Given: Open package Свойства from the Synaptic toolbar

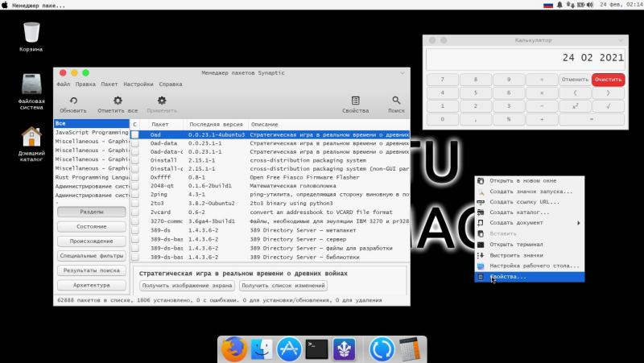Looking at the screenshot, I should pyautogui.click(x=355, y=101).
